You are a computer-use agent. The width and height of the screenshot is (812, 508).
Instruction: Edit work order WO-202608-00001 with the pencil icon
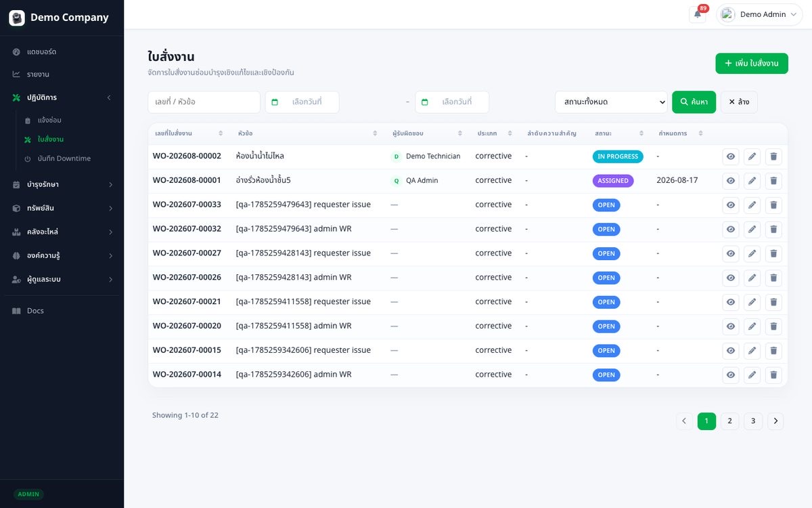(x=752, y=181)
